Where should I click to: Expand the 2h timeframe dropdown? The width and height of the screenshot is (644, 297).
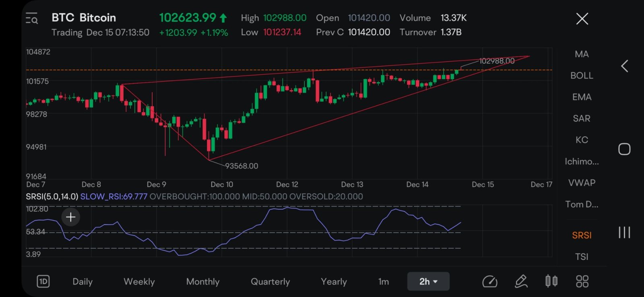point(428,281)
